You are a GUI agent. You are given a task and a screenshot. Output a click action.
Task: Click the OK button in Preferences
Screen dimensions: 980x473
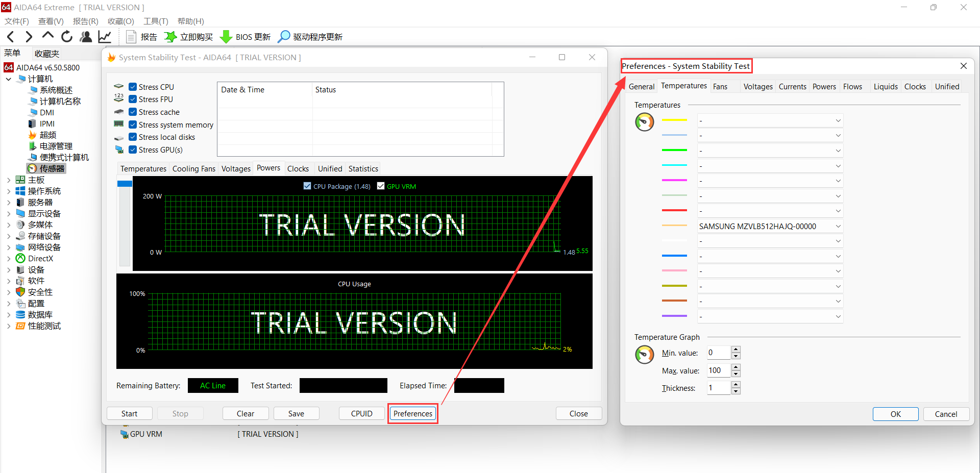coord(895,414)
